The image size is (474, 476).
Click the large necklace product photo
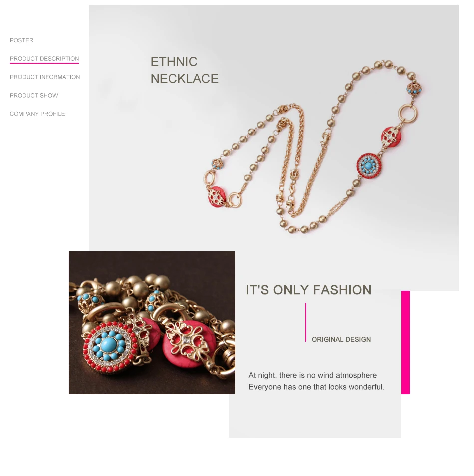click(x=313, y=147)
